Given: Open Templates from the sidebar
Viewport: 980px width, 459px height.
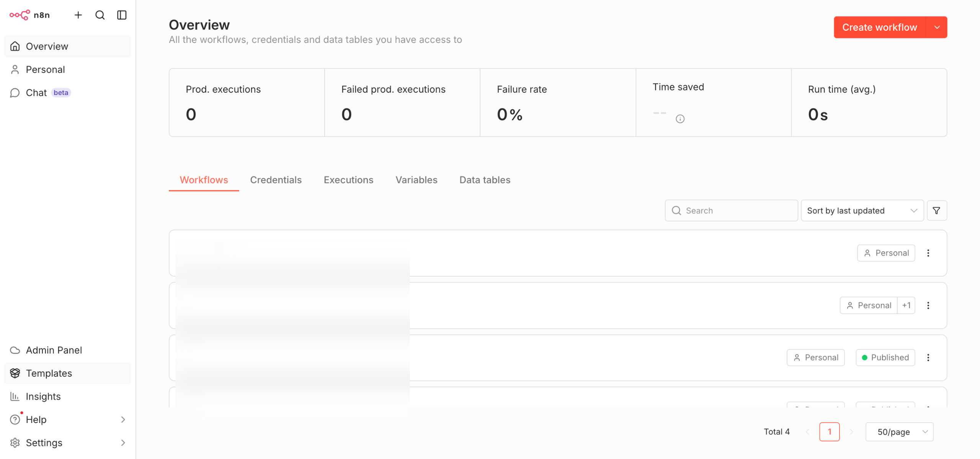Looking at the screenshot, I should click(x=49, y=373).
